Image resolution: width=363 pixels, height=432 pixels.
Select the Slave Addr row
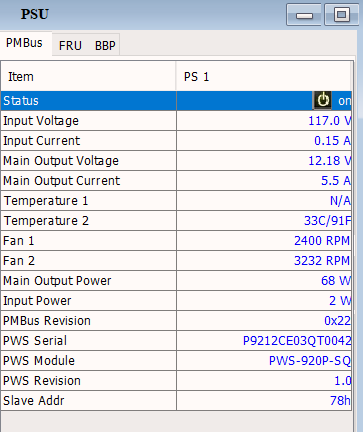click(176, 401)
